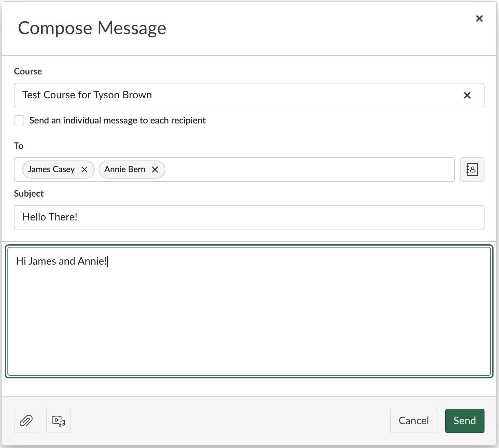Screen dimensions: 499x448
Task: Remove James Casey from recipients
Action: coord(84,170)
